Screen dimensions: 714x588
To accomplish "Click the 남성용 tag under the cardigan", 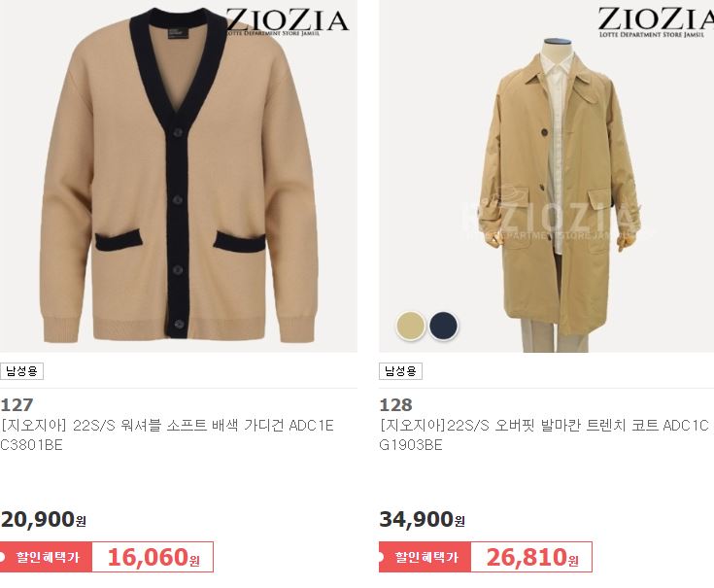I will click(x=21, y=371).
